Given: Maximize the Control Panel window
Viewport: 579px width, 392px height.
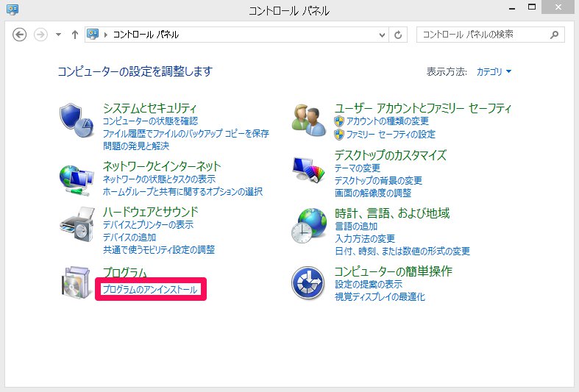Looking at the screenshot, I should pos(532,7).
